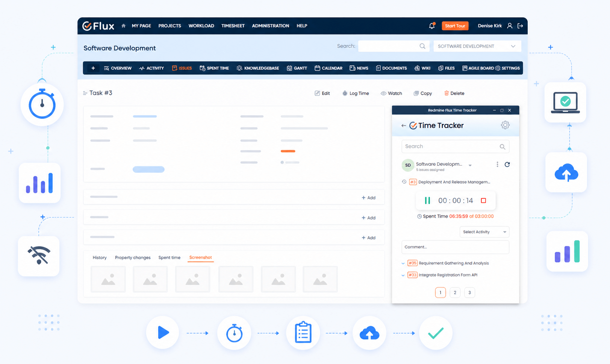Open the home icon in top navigation

point(123,26)
